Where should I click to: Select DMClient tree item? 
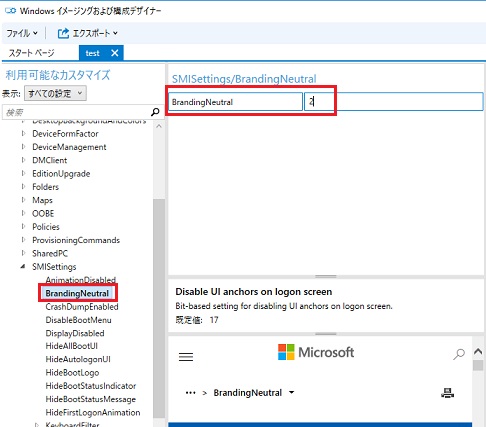click(50, 160)
